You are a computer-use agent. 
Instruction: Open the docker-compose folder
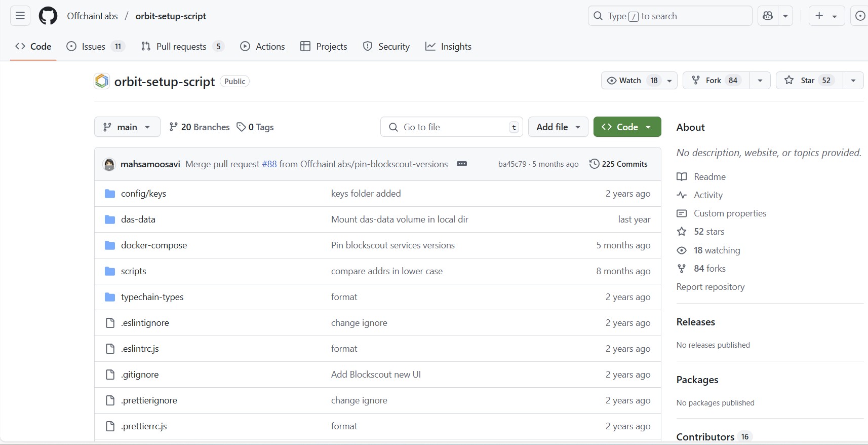tap(154, 245)
